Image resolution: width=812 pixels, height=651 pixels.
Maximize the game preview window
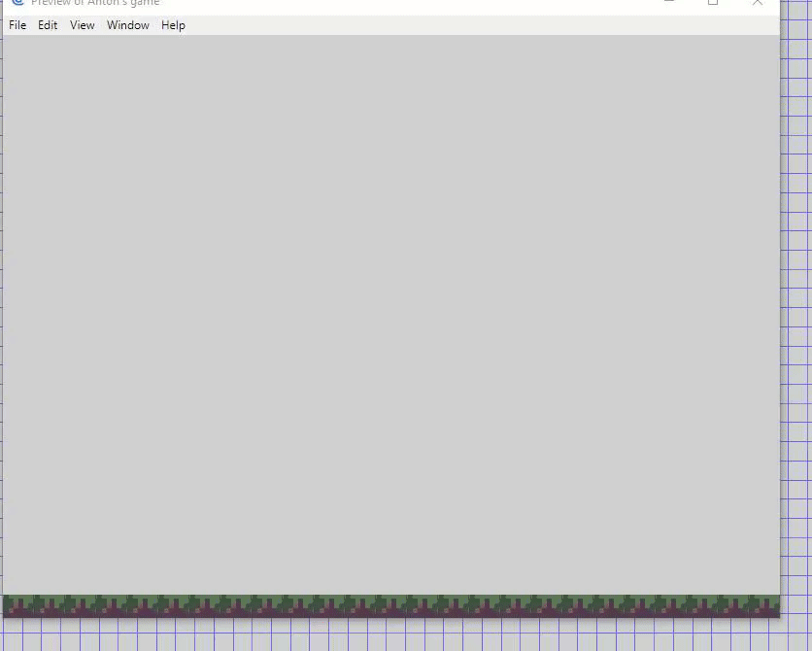713,3
